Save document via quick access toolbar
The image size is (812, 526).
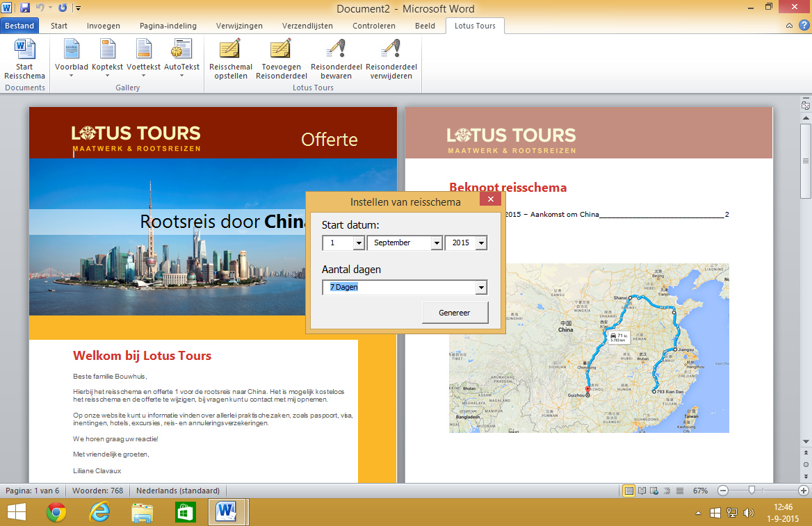tap(25, 8)
